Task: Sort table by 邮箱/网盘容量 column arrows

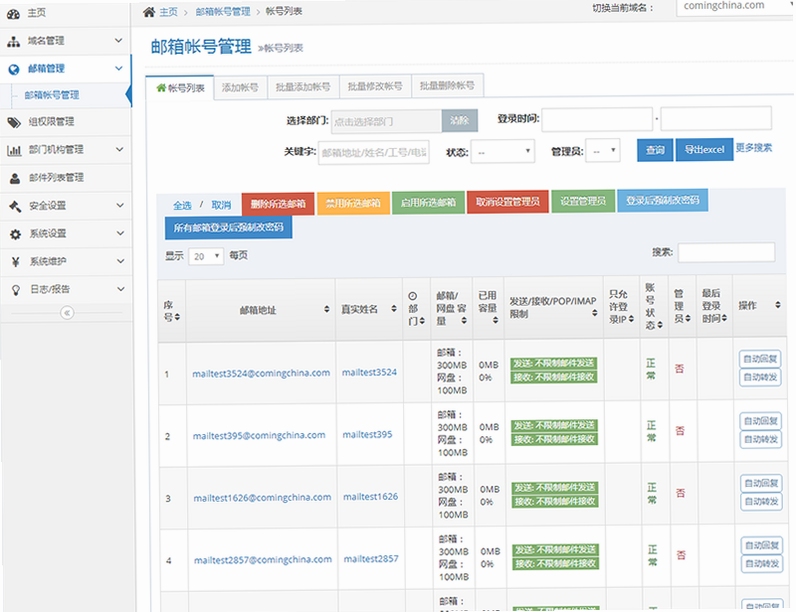Action: (464, 320)
